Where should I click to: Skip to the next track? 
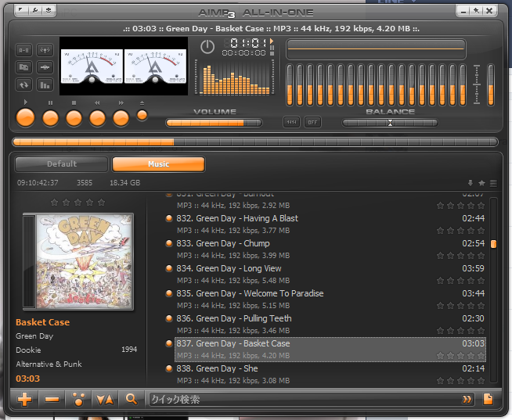(121, 118)
